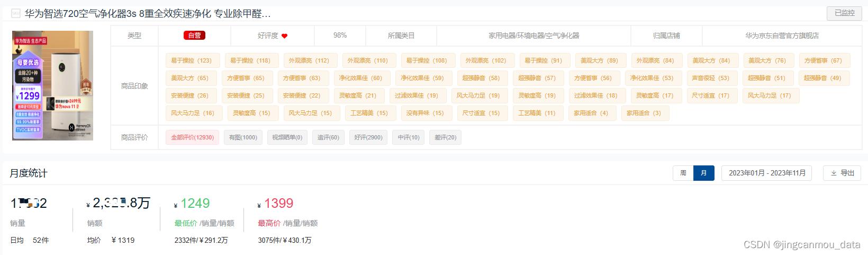Open the Huawei air purifier product thumbnail
This screenshot has height=255, width=868.
pos(52,85)
